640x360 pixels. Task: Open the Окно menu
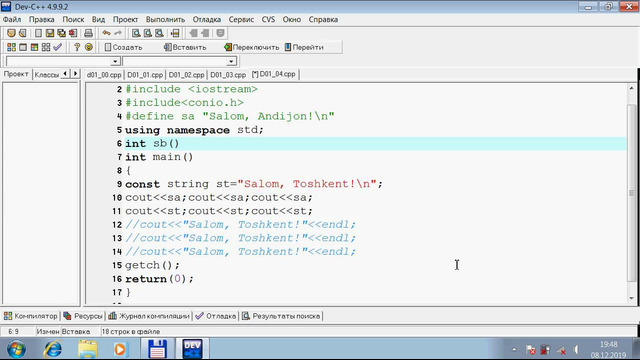(291, 19)
